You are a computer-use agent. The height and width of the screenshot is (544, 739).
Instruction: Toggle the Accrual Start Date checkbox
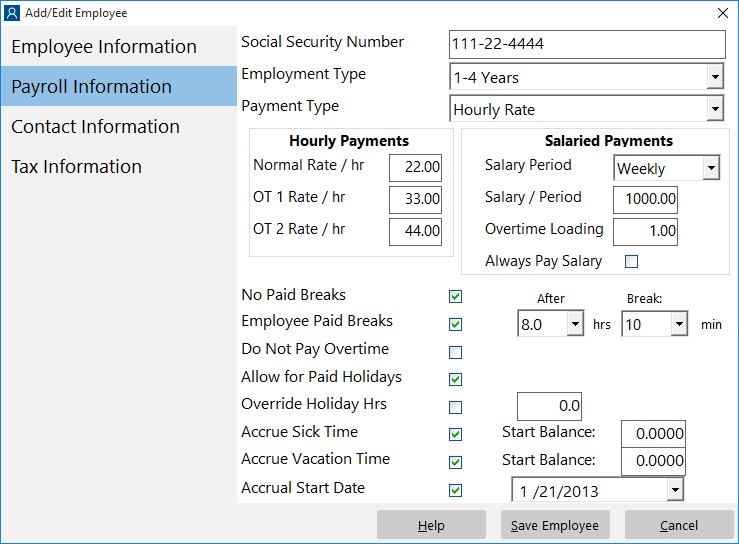coord(455,490)
